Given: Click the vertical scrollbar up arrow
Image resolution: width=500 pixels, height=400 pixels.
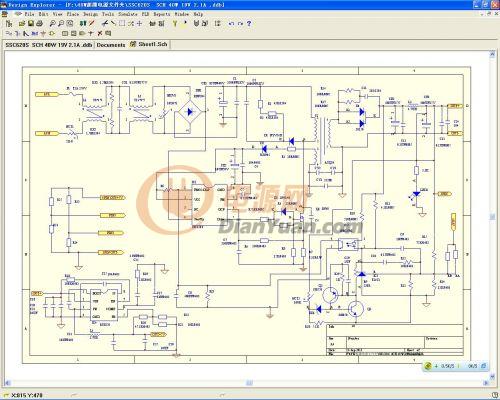Looking at the screenshot, I should (492, 54).
